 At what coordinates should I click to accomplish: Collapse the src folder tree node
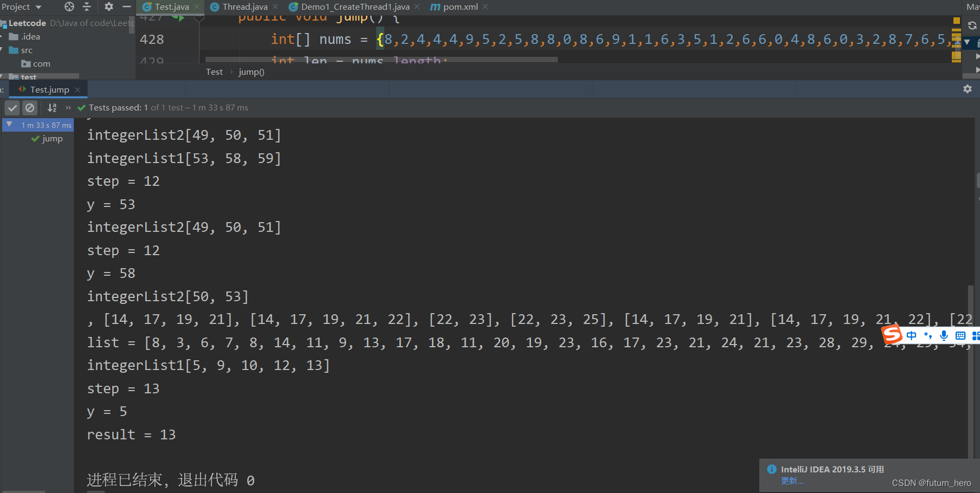point(2,50)
